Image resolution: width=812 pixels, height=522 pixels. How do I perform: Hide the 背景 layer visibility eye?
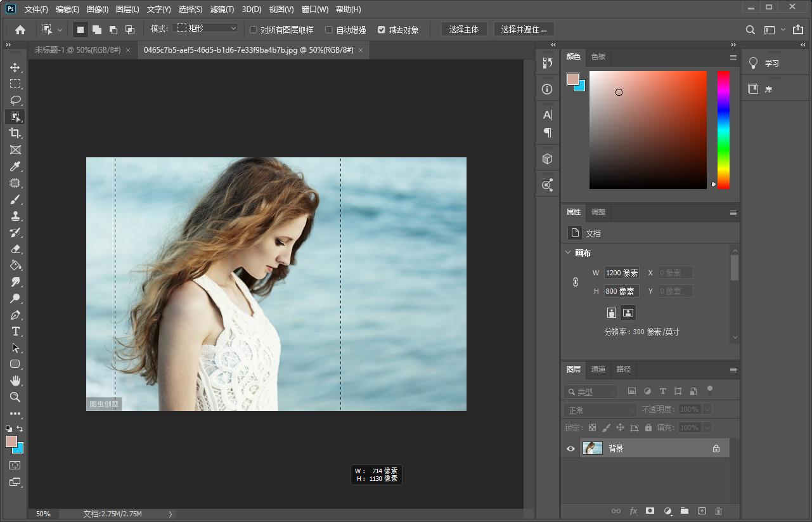[x=570, y=448]
